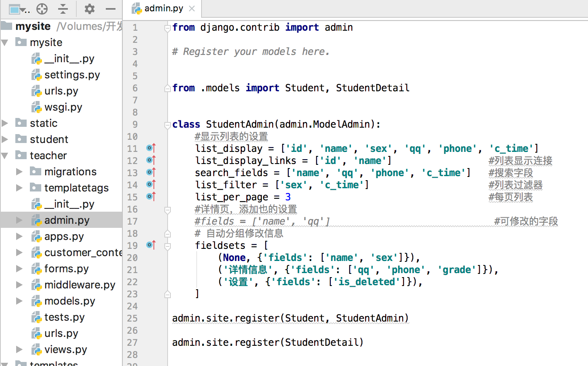Click the student folder icon
This screenshot has height=366, width=588.
coord(21,139)
